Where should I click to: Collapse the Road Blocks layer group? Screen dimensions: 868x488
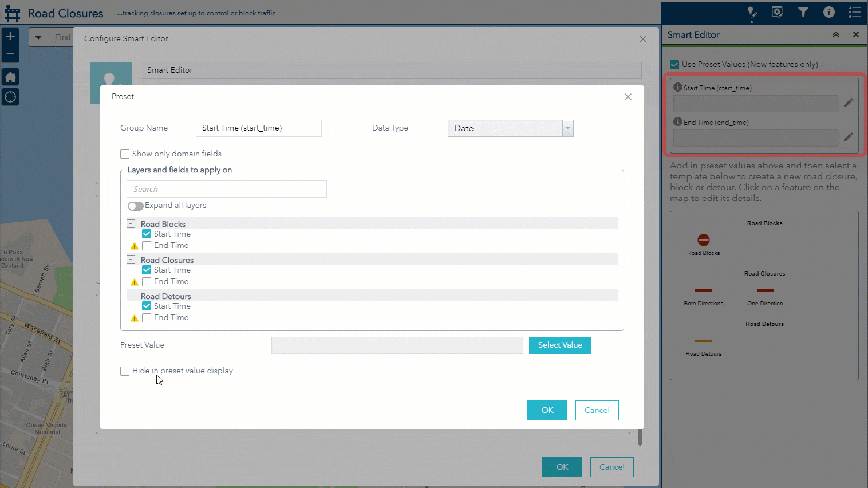[x=131, y=224]
